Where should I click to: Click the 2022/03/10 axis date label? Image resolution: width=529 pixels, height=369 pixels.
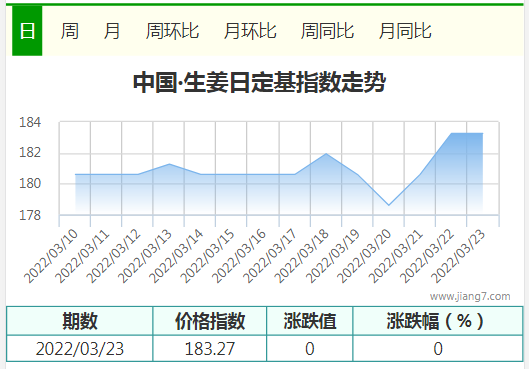point(51,256)
